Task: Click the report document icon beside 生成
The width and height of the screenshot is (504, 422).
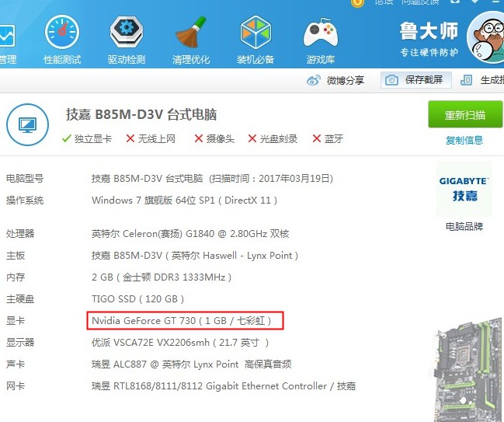Action: [x=467, y=80]
